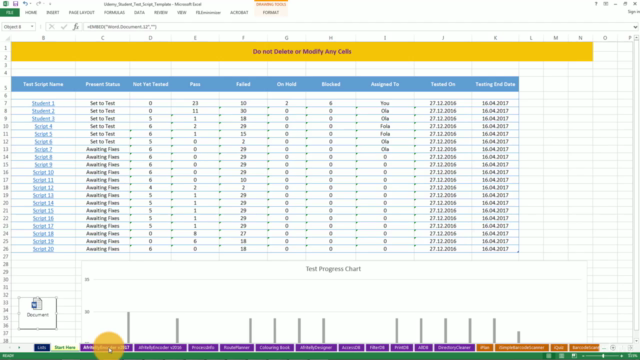Click the Excel application icon in title bar
Screen dimensions: 640x360
(5, 4)
